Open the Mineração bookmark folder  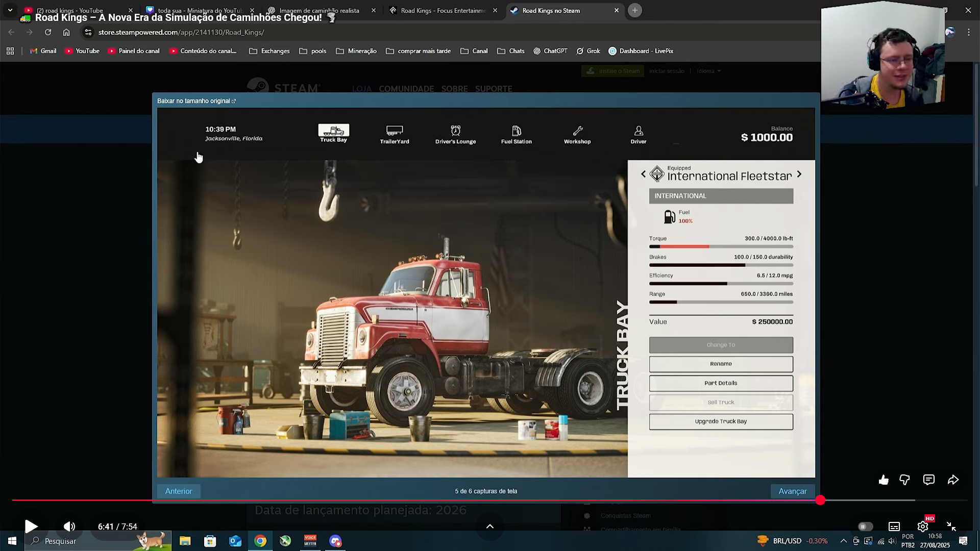356,51
